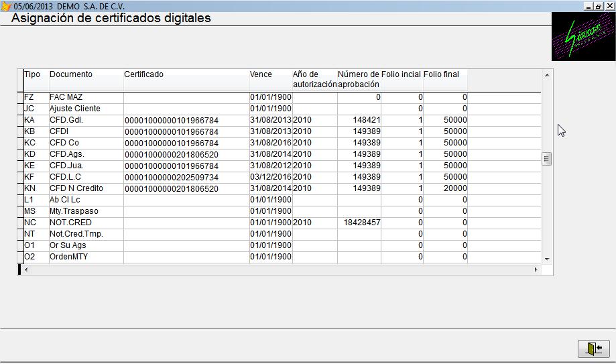Minimize the application window

[x=588, y=6]
